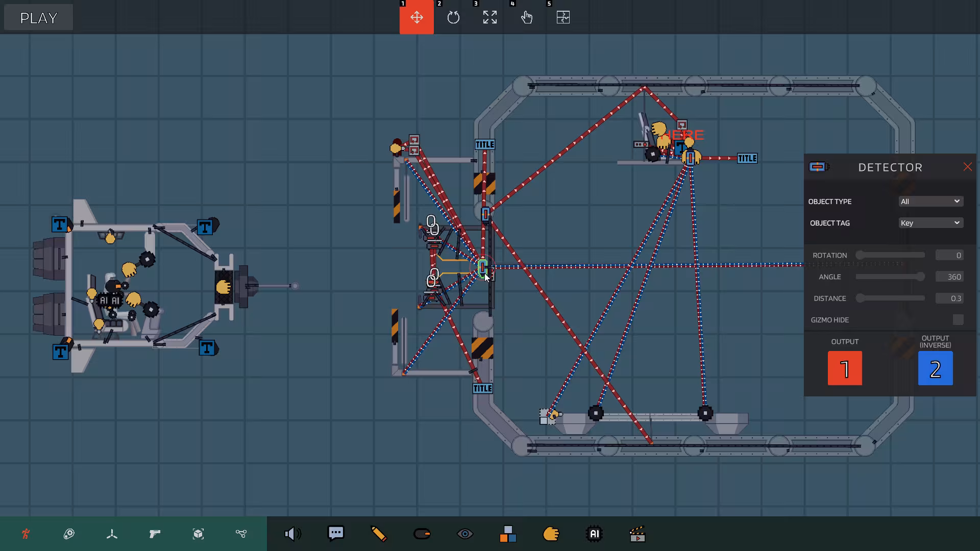
Task: Open the eye visibility category
Action: click(465, 534)
